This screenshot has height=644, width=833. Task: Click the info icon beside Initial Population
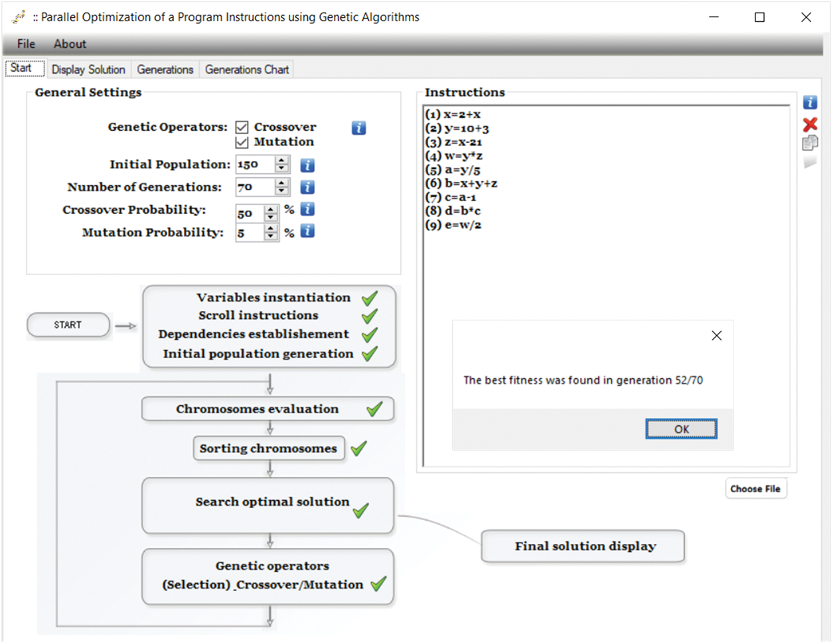pos(307,165)
